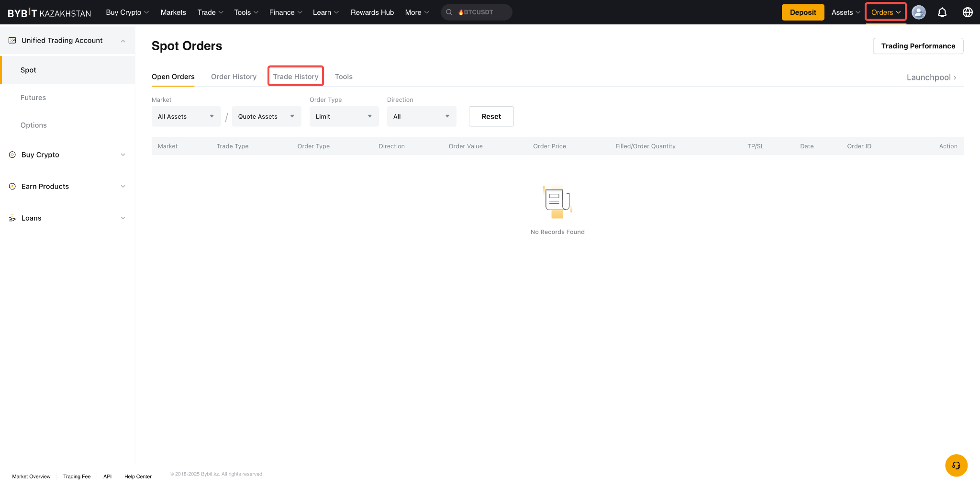
Task: Switch to the Order History tab
Action: (x=234, y=77)
